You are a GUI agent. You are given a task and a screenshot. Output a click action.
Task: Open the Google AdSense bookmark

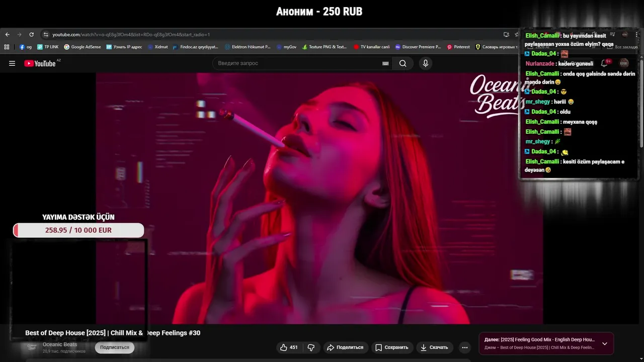coord(83,47)
